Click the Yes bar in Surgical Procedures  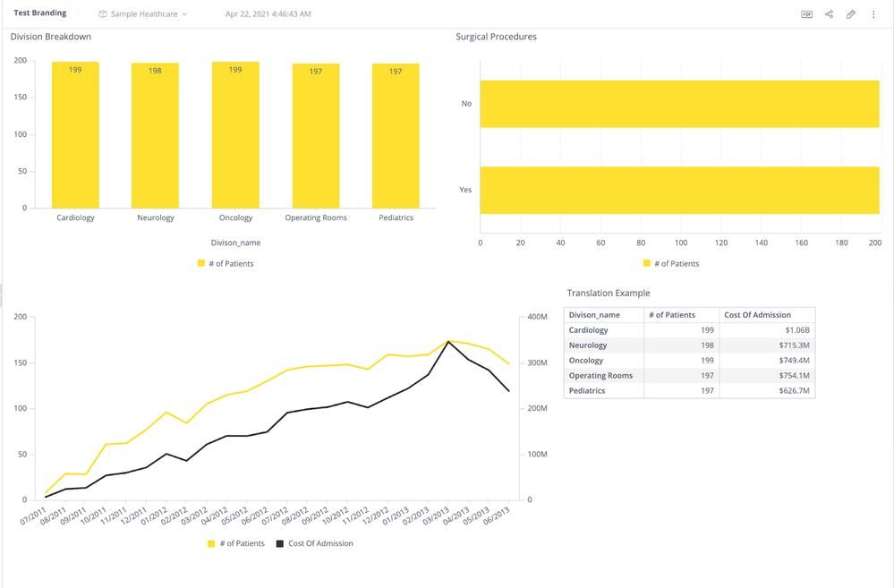tap(679, 190)
